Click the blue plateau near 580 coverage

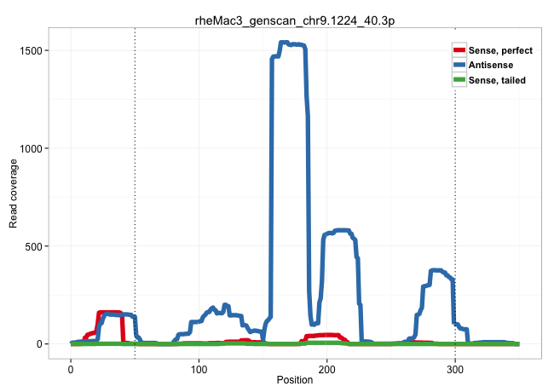[x=341, y=230]
